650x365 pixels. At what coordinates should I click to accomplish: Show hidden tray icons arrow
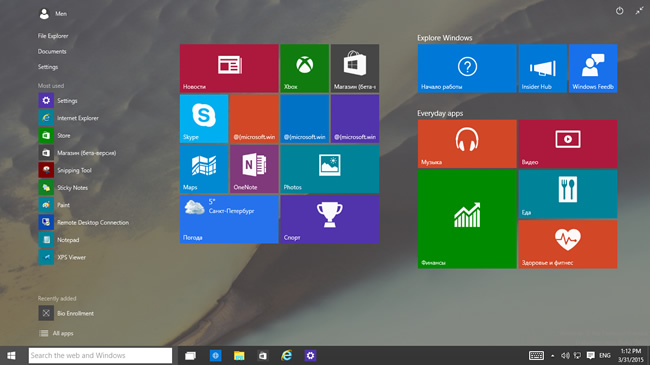pos(553,355)
